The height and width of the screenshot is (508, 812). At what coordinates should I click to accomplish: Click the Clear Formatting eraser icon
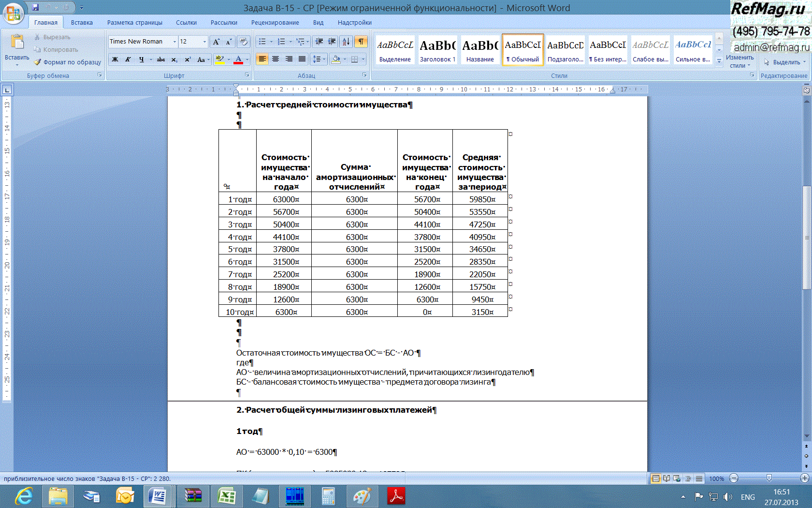point(244,42)
